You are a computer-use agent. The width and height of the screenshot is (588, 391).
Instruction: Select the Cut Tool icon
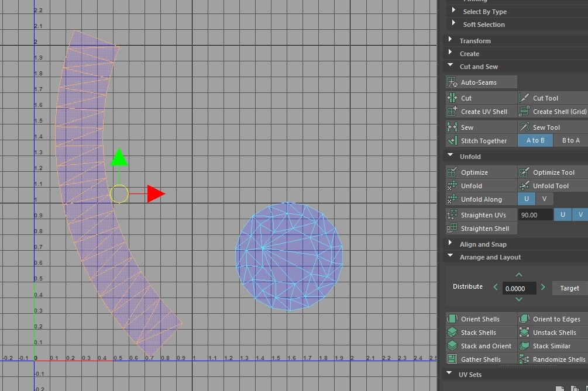[x=524, y=98]
